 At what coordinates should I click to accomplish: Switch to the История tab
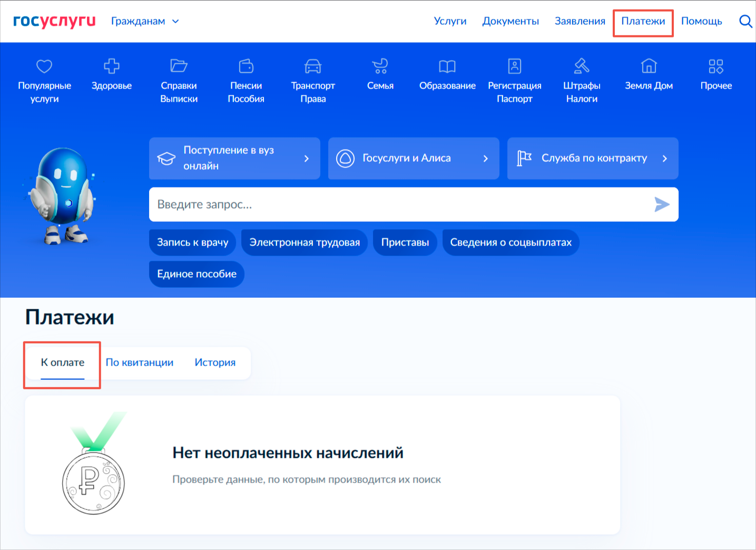[x=215, y=362]
